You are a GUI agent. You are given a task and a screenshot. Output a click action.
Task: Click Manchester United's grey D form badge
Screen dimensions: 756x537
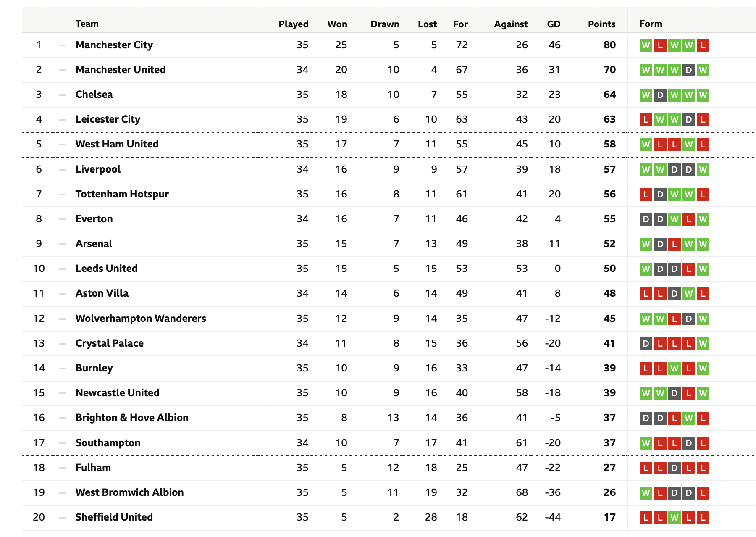pos(688,70)
